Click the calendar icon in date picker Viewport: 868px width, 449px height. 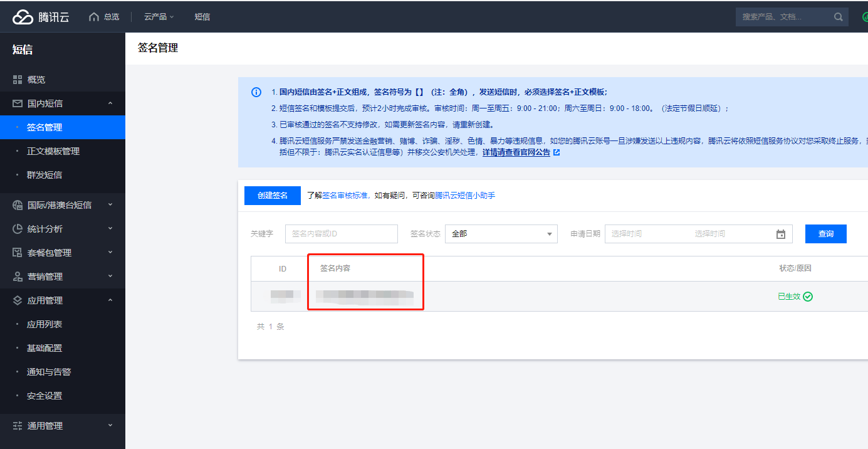pos(781,234)
